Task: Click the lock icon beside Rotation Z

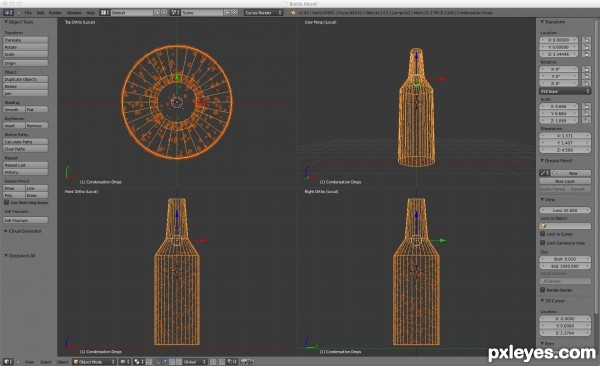Action: coord(586,83)
